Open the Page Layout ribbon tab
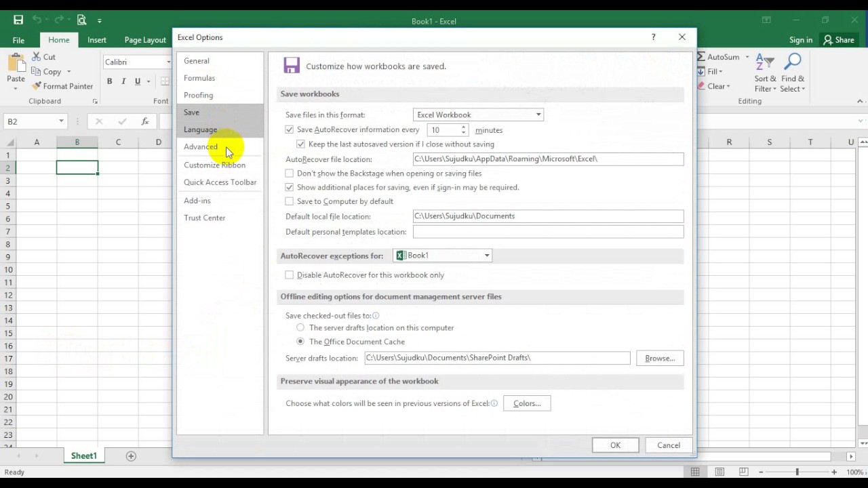 pos(145,40)
